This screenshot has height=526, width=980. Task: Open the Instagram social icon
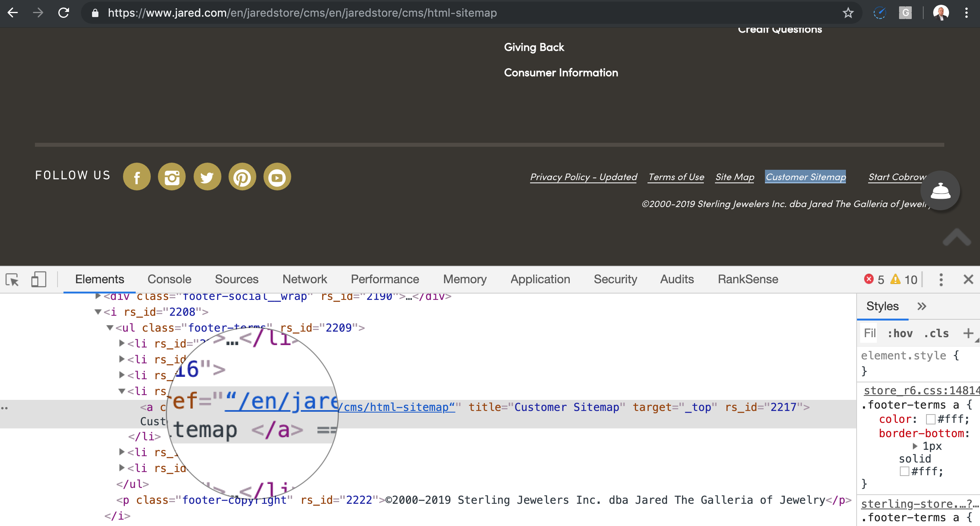coord(172,177)
